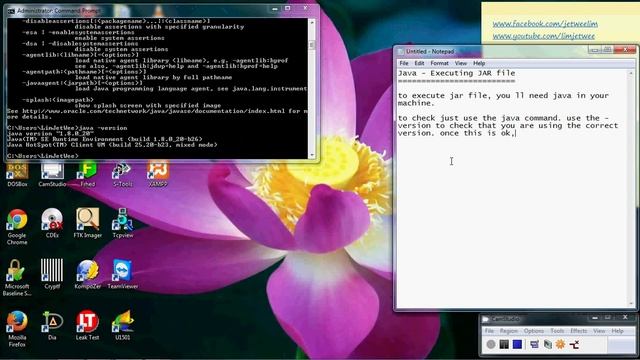
Task: Open the Options menu in CamStudio
Action: tap(534, 331)
